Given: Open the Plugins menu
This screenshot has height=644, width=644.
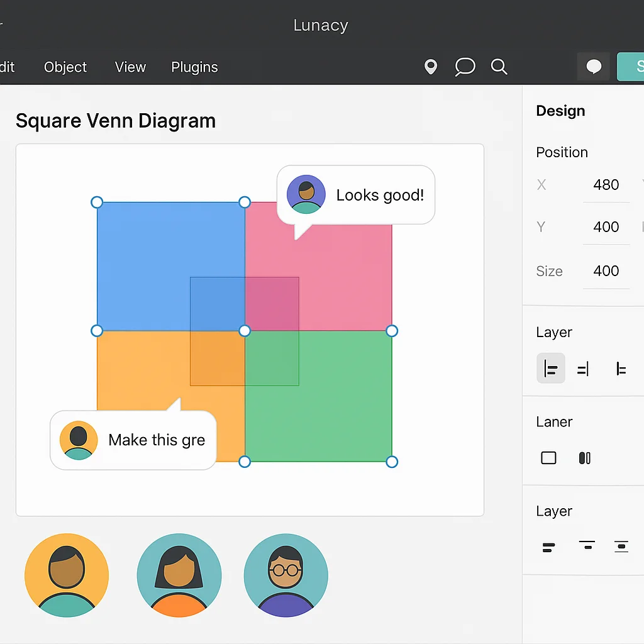Looking at the screenshot, I should click(194, 67).
